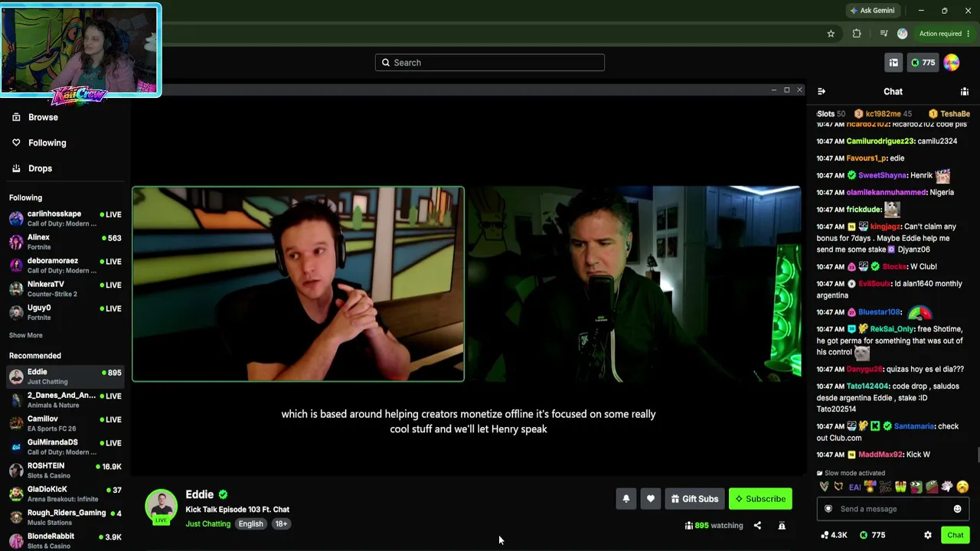Select deboramoraez in the Following list
The image size is (980, 551).
point(65,266)
